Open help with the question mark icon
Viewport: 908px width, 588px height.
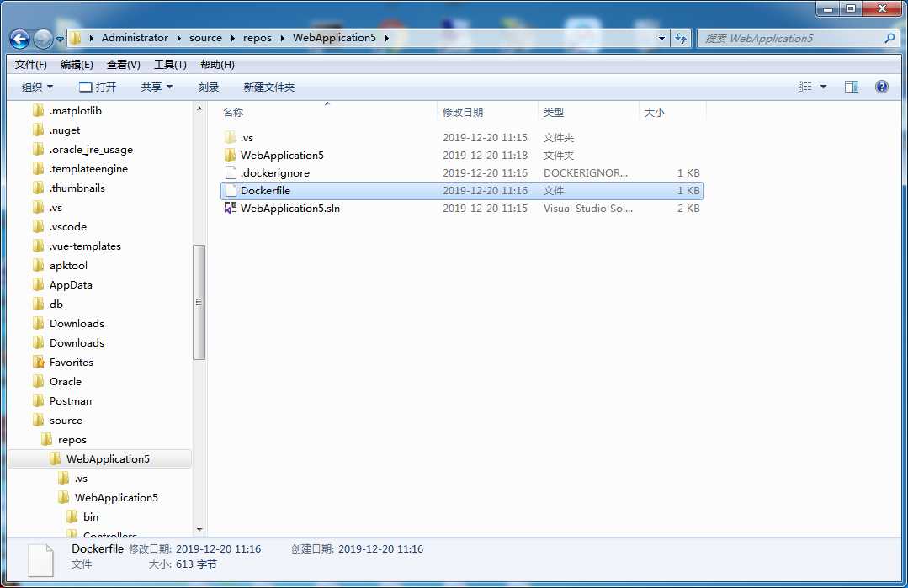tap(881, 87)
